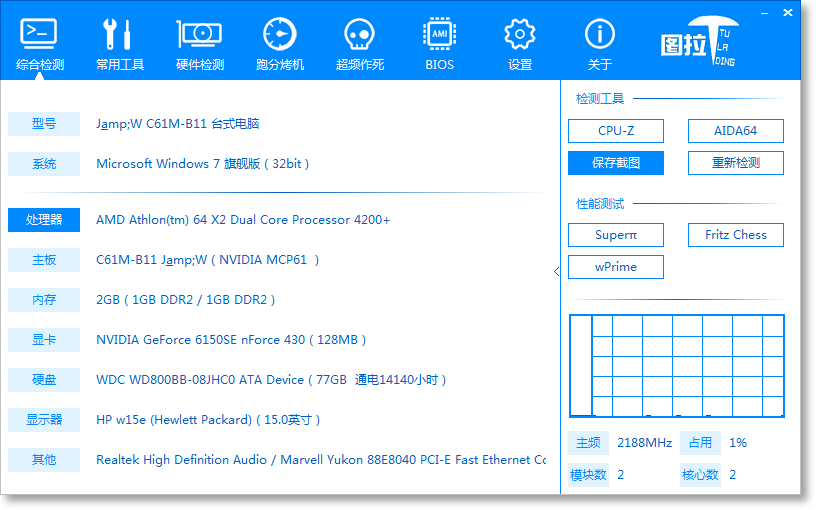Select the 处理器 category label
816x510 pixels.
tap(44, 220)
